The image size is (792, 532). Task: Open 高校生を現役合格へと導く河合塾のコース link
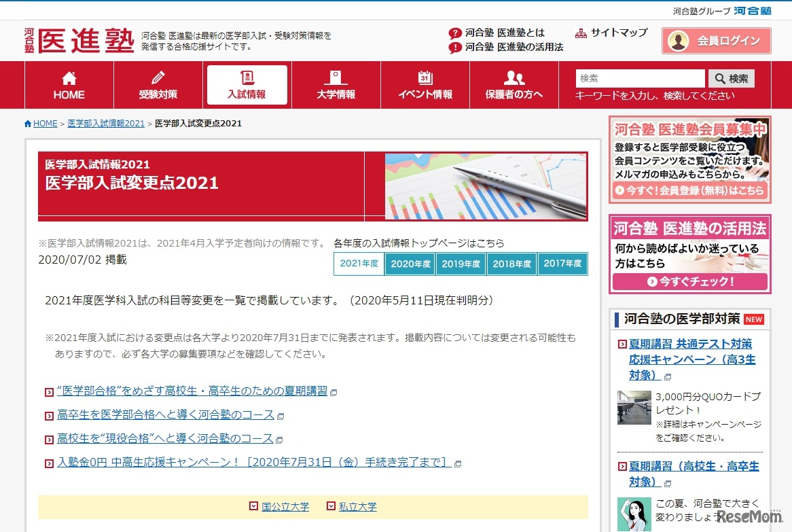coord(165,438)
